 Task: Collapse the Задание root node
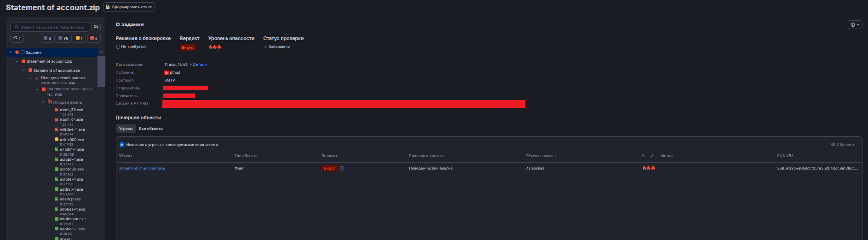point(11,53)
